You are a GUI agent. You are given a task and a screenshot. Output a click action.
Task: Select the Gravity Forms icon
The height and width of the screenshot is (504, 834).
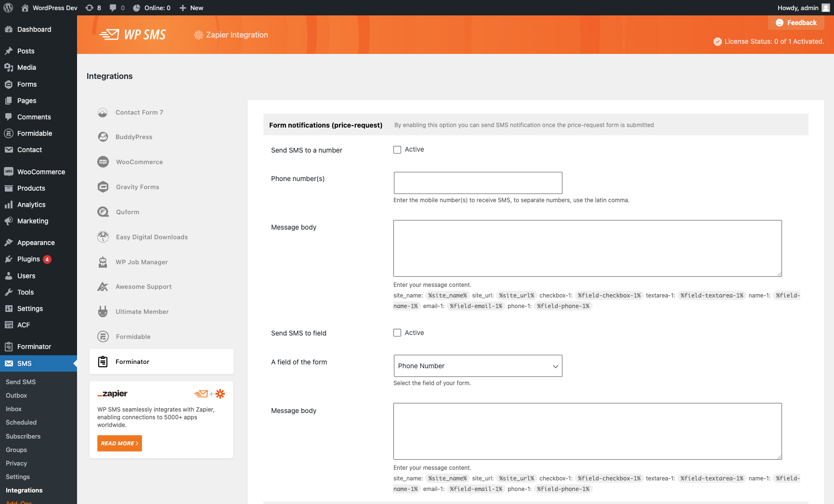[103, 187]
